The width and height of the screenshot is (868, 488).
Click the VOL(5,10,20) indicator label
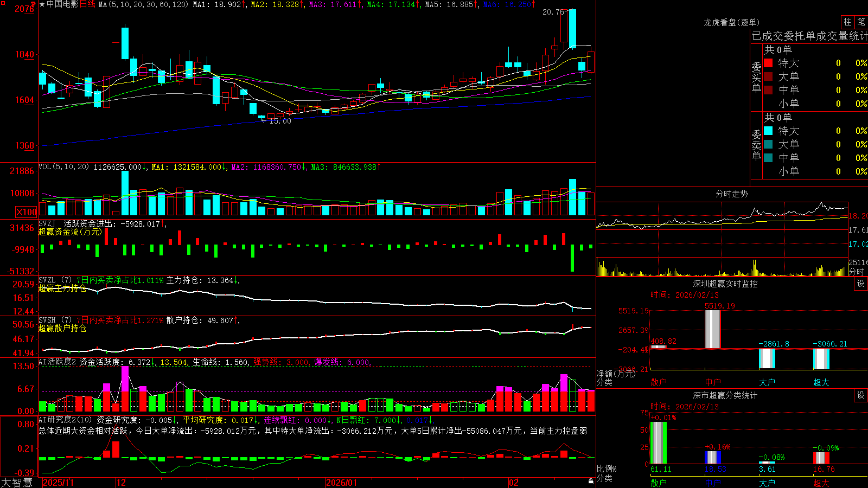[63, 167]
